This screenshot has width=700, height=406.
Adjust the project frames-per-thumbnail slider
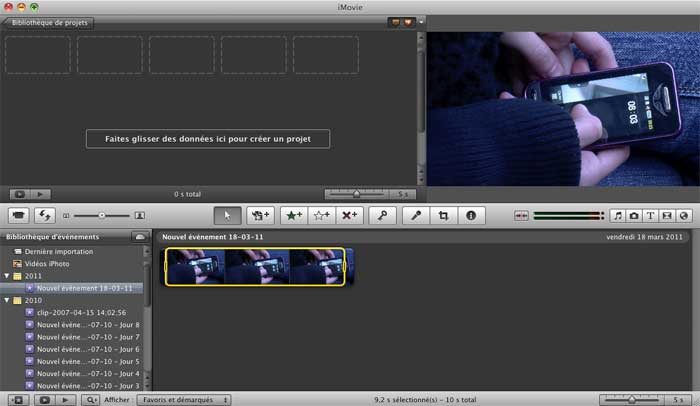[x=356, y=194]
